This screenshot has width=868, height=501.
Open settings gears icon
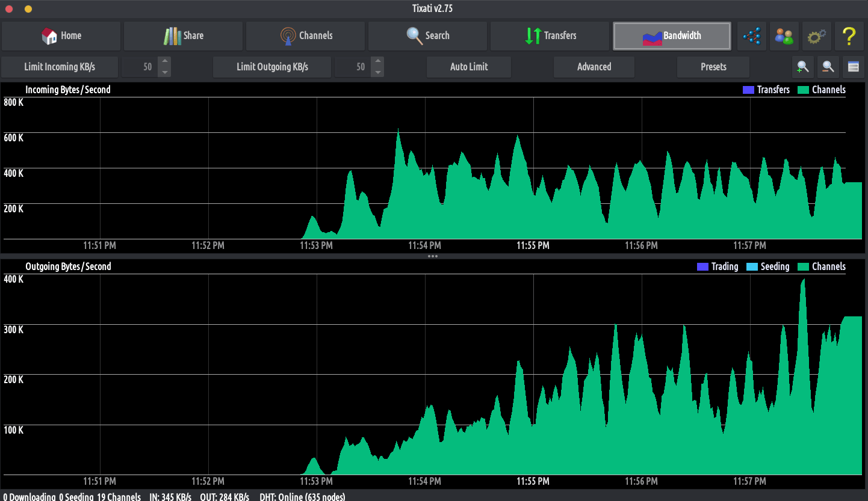(x=817, y=36)
